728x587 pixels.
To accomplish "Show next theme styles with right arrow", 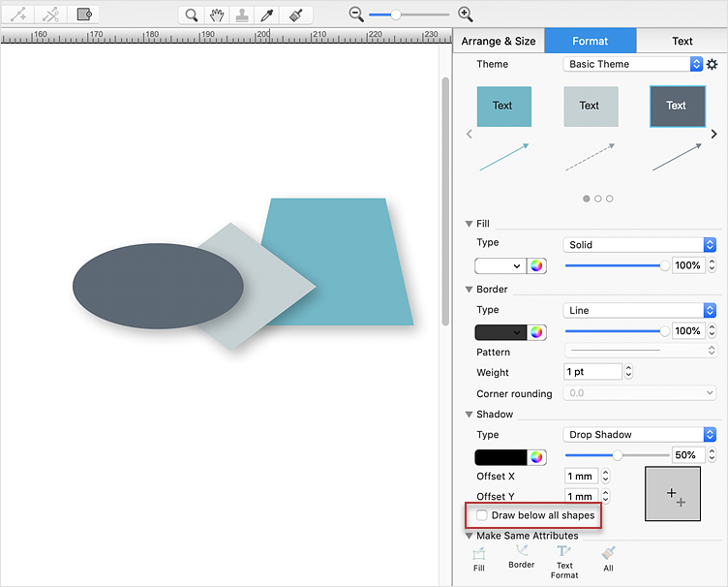I will [x=714, y=134].
